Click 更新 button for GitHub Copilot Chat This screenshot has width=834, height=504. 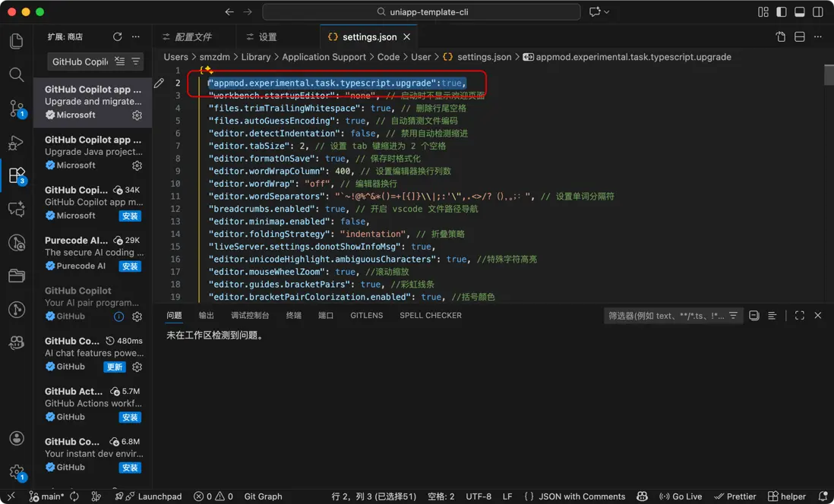pyautogui.click(x=114, y=367)
